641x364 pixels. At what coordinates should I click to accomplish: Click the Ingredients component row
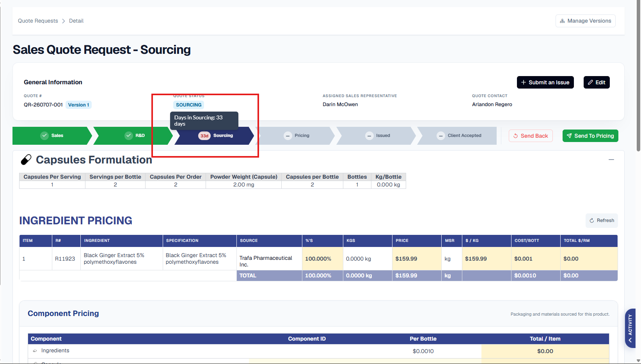pos(318,351)
